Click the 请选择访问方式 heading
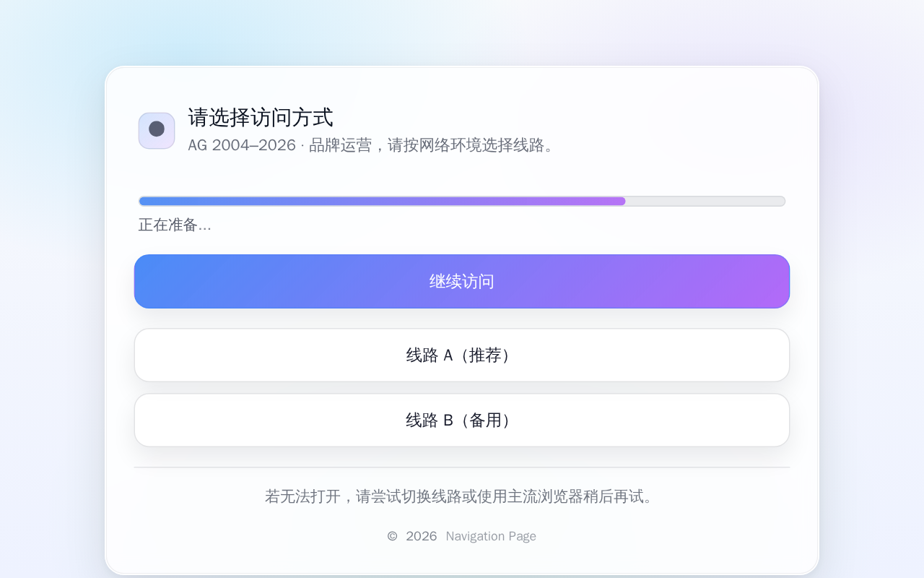Viewport: 924px width, 578px height. 261,117
